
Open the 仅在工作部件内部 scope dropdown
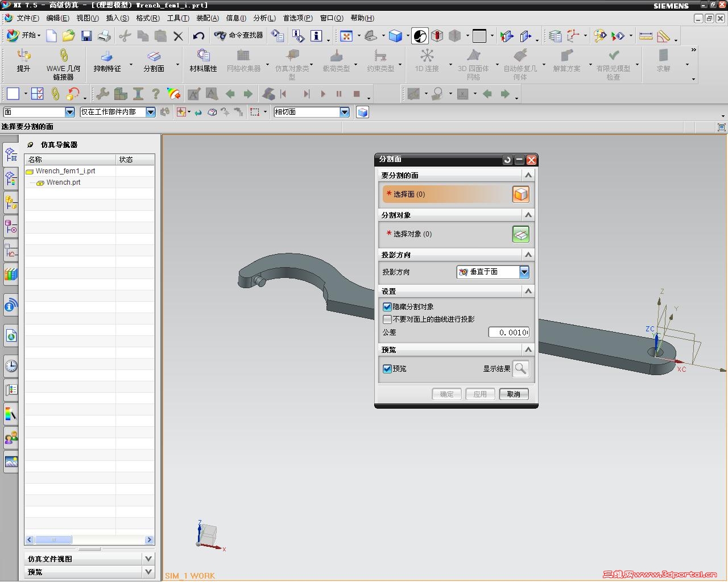pos(150,112)
